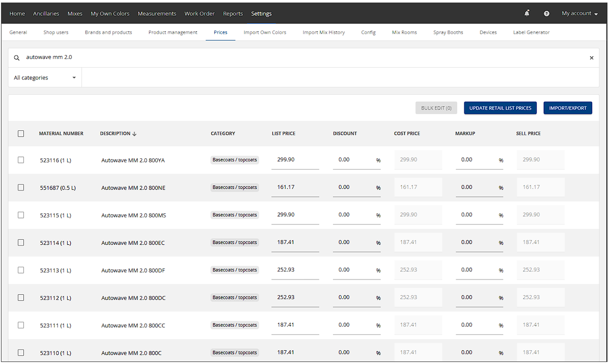Image resolution: width=610 pixels, height=364 pixels.
Task: Click the Category column header
Action: (x=223, y=134)
